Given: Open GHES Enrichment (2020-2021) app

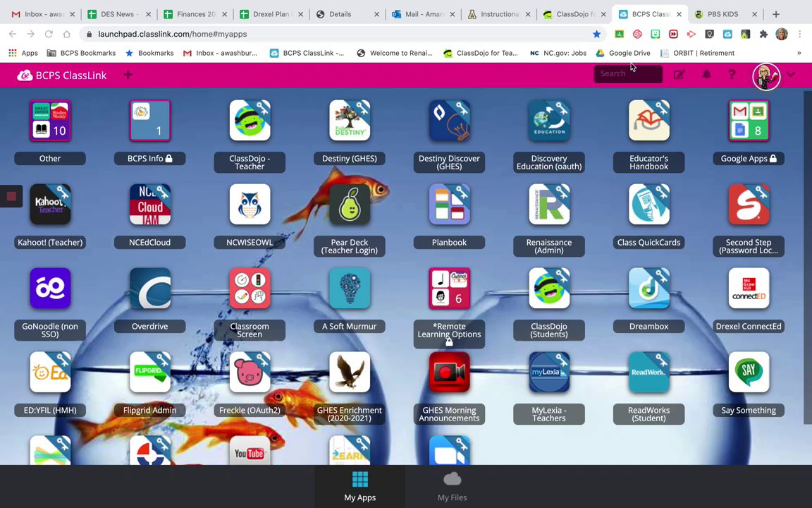Looking at the screenshot, I should coord(350,373).
